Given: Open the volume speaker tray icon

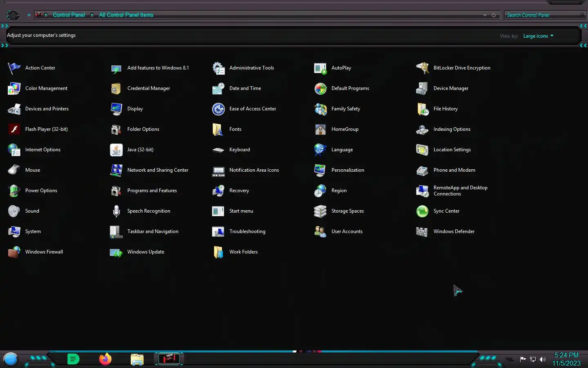Looking at the screenshot, I should tap(543, 359).
